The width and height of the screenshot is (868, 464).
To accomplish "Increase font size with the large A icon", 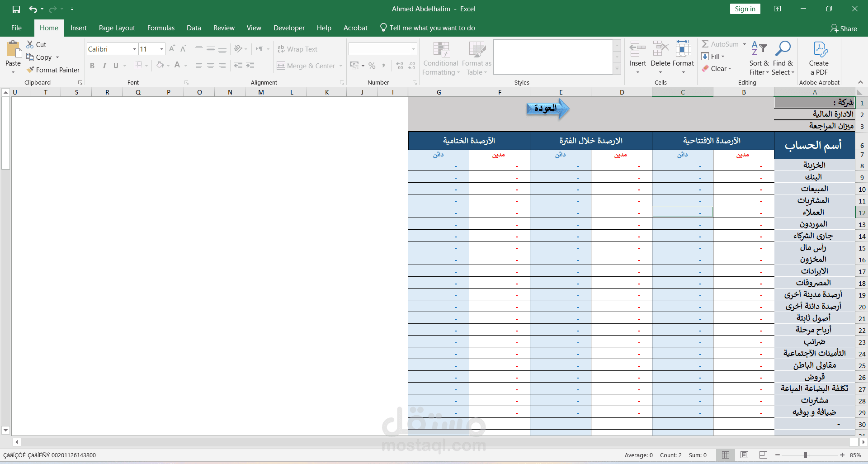I will click(x=172, y=49).
